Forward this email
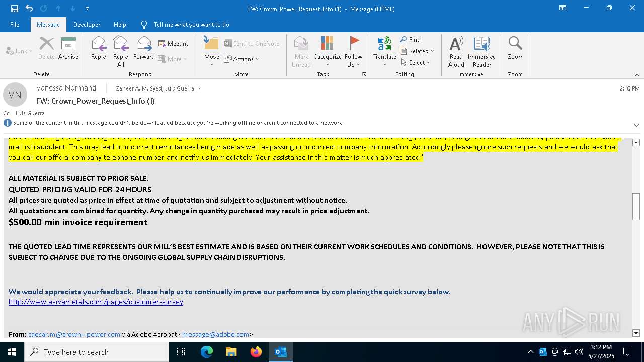644x362 pixels. 144,48
